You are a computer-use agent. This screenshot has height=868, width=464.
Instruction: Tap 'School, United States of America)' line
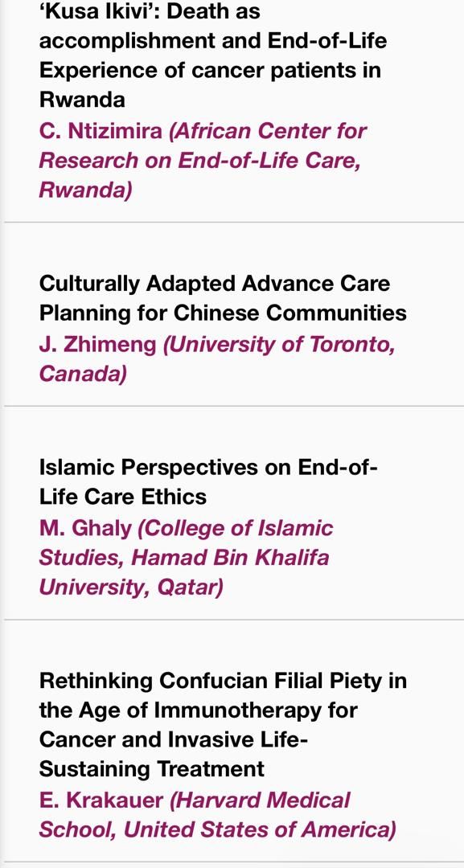pos(218,829)
